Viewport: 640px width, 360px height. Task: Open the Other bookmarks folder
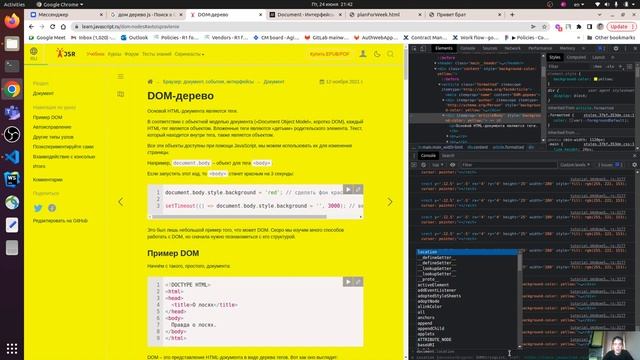[x=611, y=38]
